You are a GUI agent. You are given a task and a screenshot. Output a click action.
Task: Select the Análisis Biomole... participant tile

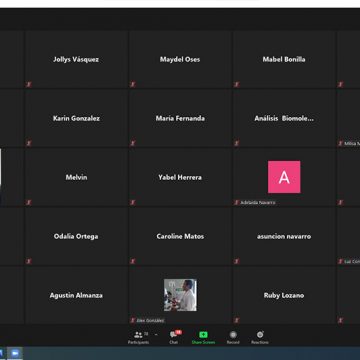pyautogui.click(x=284, y=118)
